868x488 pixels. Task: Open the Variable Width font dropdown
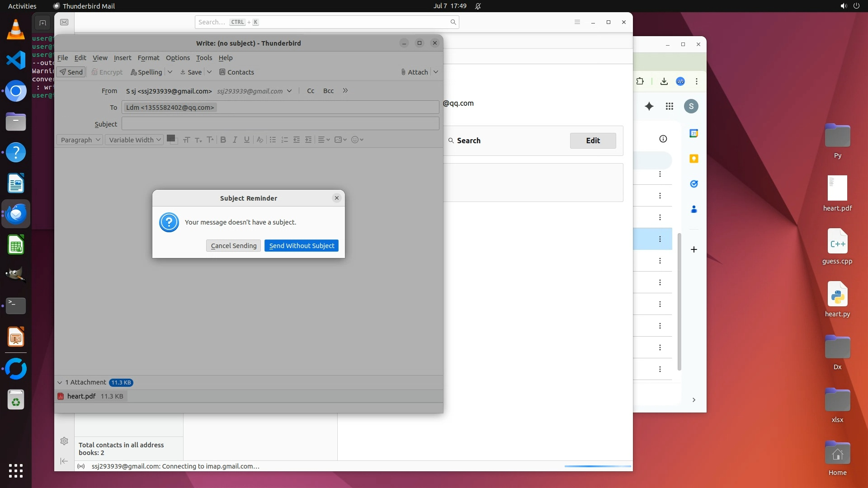134,140
